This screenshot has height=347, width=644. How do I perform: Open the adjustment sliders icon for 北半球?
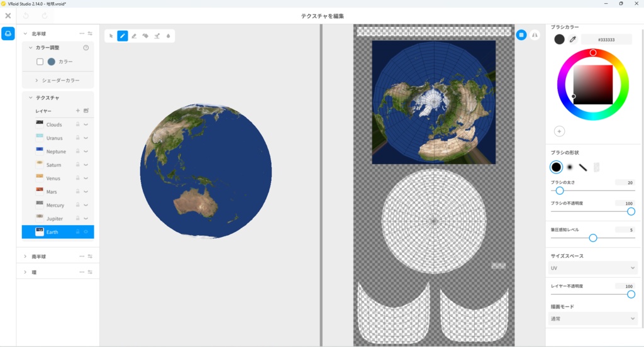click(90, 34)
